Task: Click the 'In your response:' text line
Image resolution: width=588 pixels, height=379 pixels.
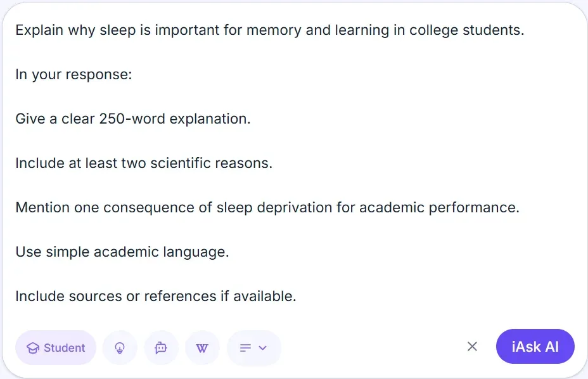Action: [x=73, y=74]
